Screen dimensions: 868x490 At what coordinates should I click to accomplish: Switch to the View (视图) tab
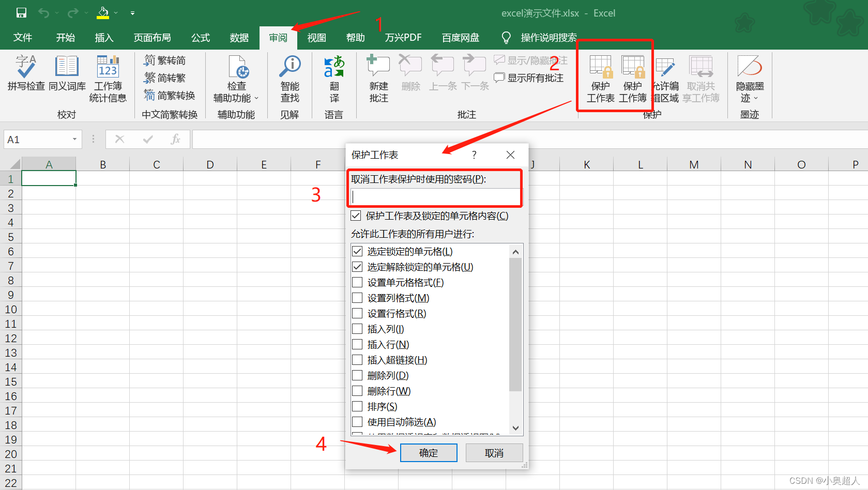tap(317, 38)
